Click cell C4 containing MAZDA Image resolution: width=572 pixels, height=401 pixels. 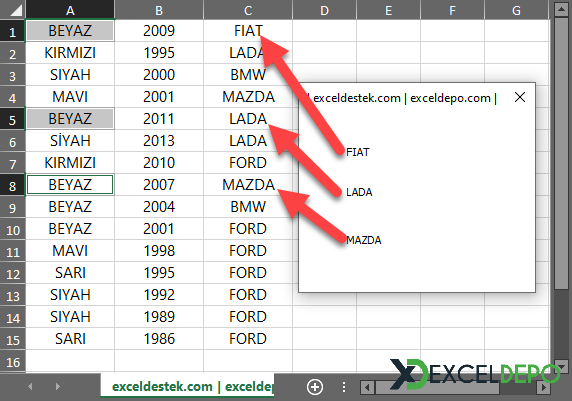tap(248, 97)
